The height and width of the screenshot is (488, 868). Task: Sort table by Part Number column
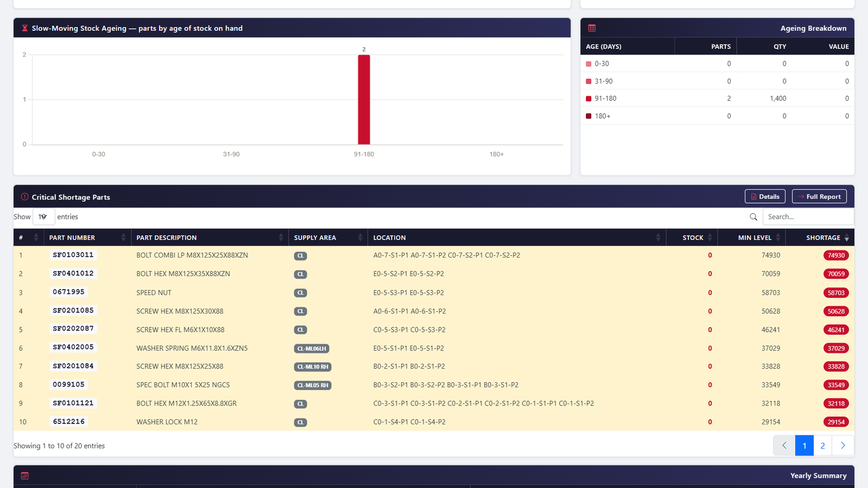coord(87,237)
